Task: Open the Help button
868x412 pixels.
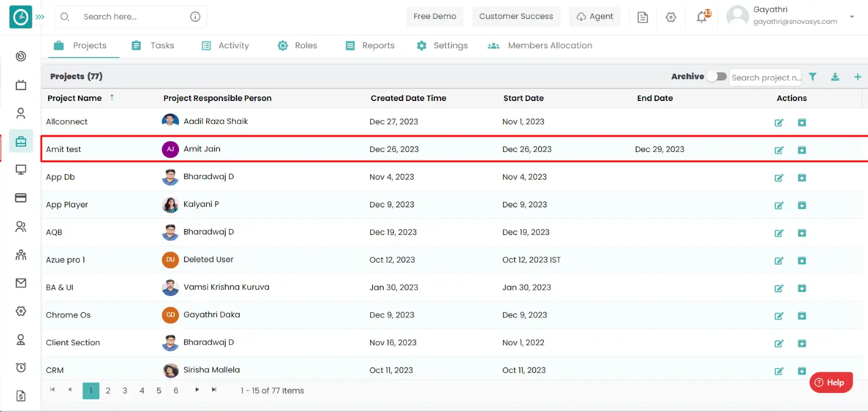Action: (831, 382)
